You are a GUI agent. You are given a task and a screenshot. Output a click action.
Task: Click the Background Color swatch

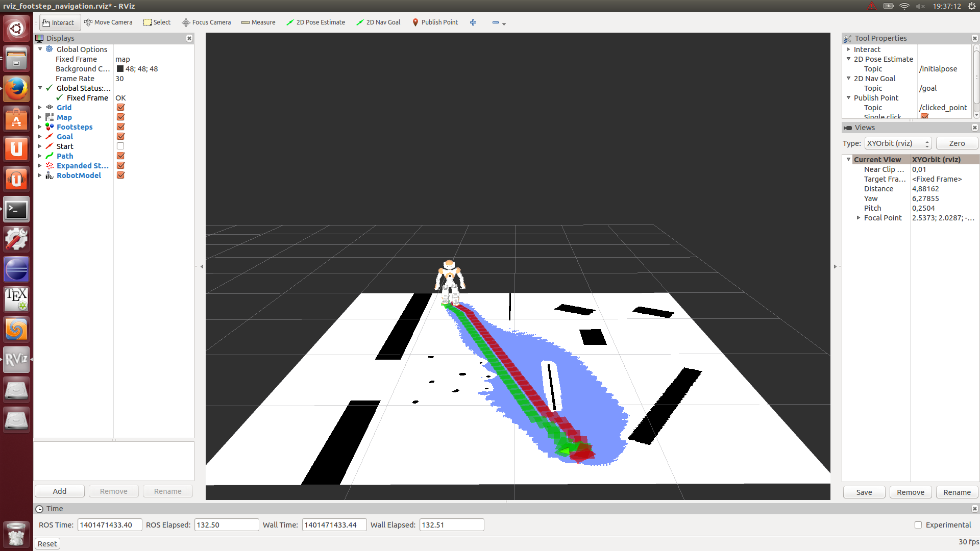coord(120,69)
